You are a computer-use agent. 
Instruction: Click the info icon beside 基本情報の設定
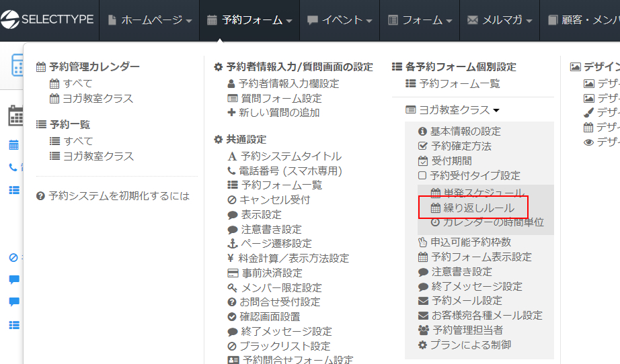(422, 132)
